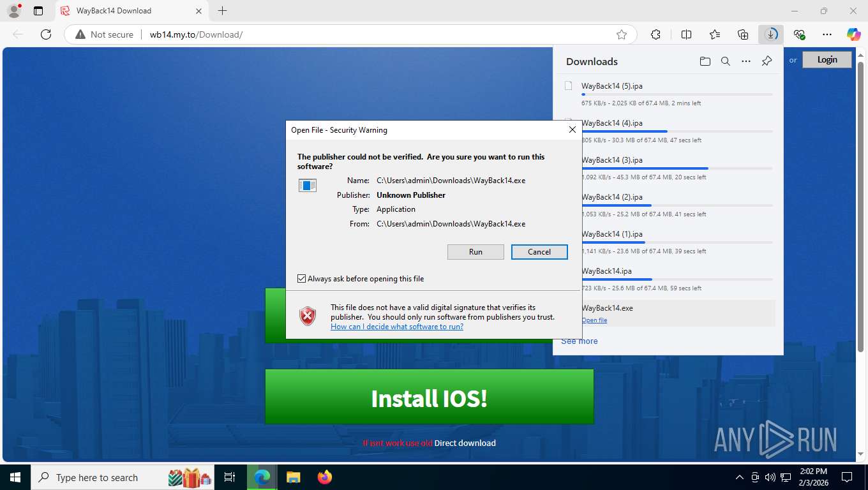
Task: Open Browser essentials heart icon
Action: [799, 34]
